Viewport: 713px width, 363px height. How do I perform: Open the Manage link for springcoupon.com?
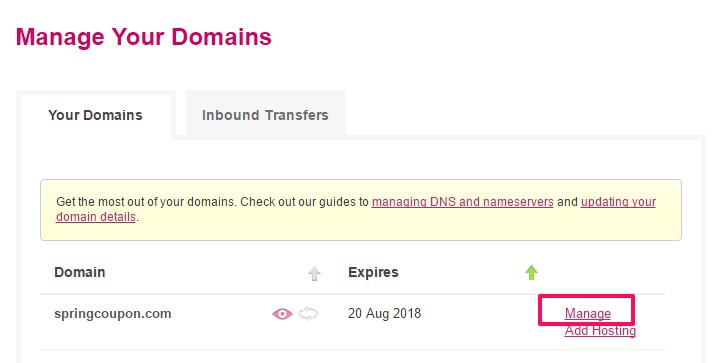tap(587, 313)
